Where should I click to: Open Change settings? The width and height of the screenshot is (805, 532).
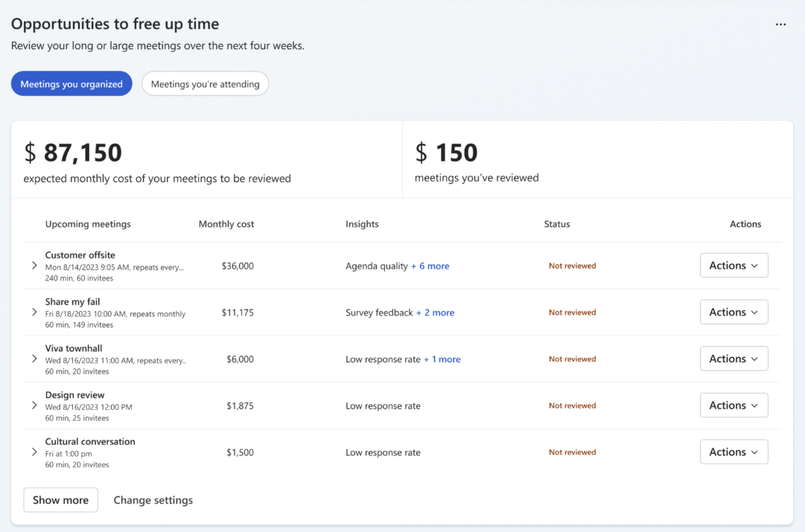(x=153, y=500)
